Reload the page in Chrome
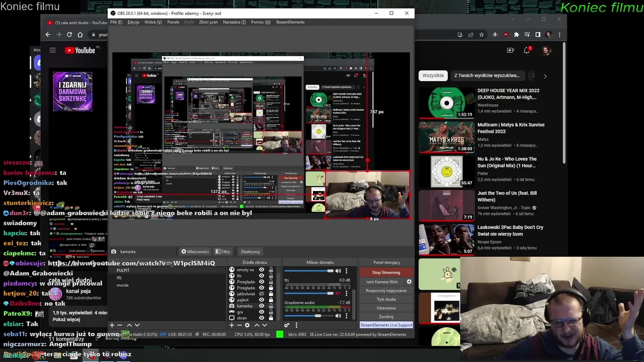Image resolution: width=644 pixels, height=362 pixels. pyautogui.click(x=69, y=35)
